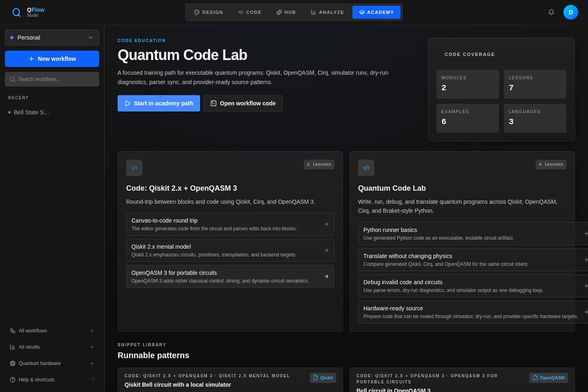Viewport: 588px width, 392px height.
Task: Open Debug invalid code and circuits lesson
Action: coord(473,286)
